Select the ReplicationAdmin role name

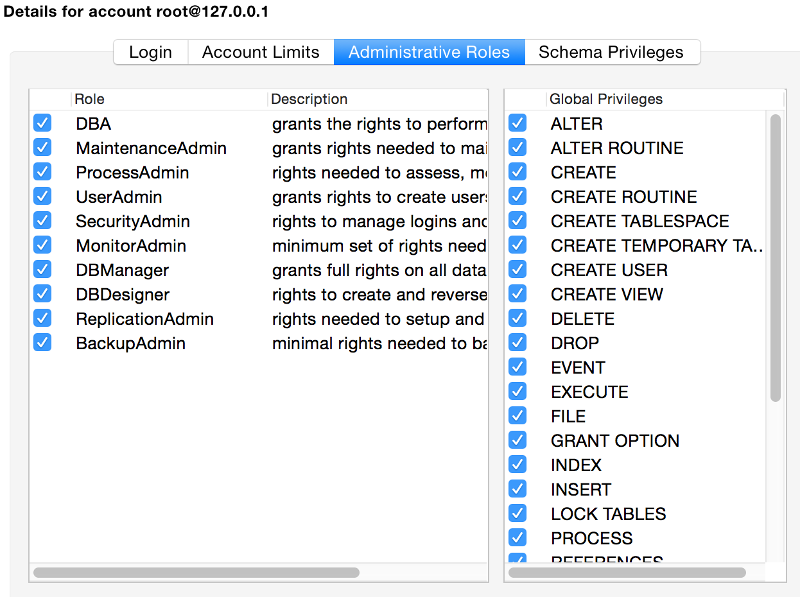click(144, 319)
